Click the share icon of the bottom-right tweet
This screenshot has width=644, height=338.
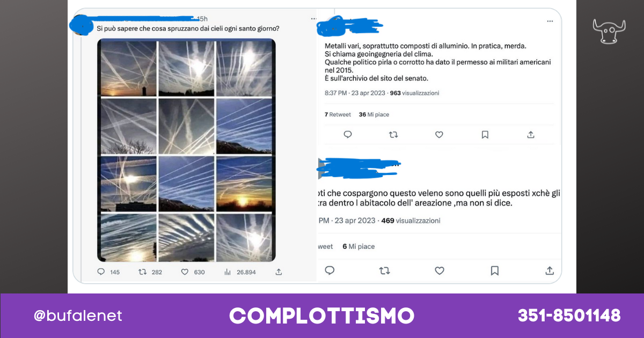(x=550, y=270)
